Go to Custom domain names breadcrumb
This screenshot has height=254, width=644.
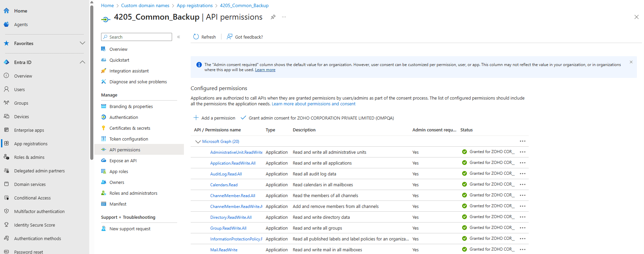click(145, 5)
